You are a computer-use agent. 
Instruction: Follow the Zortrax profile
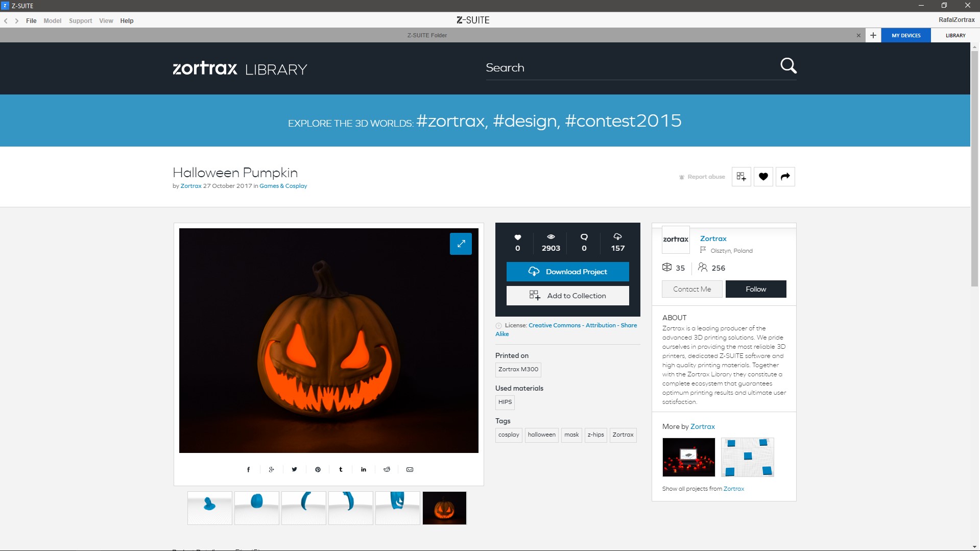pos(756,289)
